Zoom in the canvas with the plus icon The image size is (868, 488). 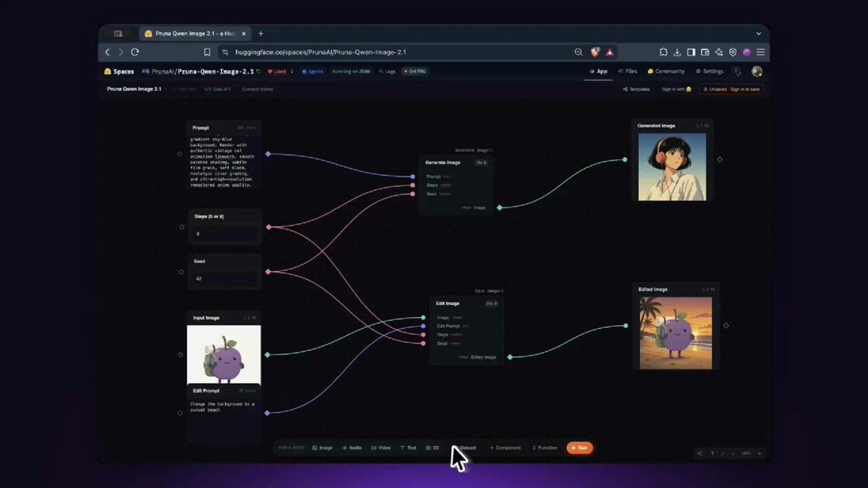[x=759, y=453]
